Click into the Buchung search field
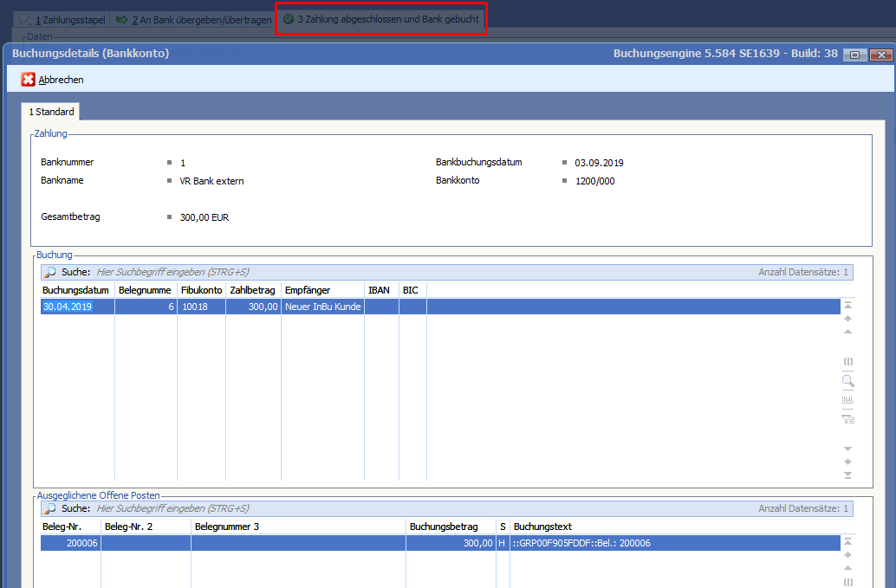Image resolution: width=896 pixels, height=588 pixels. (x=347, y=272)
